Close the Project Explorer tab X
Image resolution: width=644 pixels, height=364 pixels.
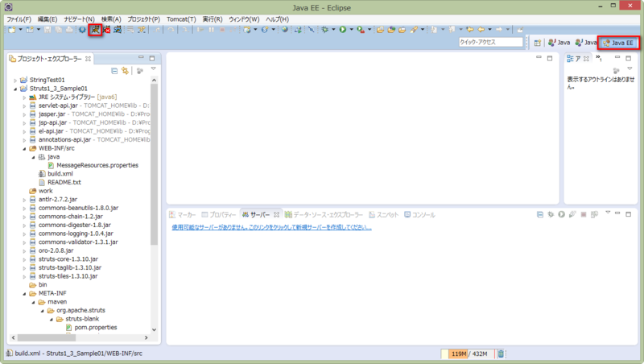click(88, 59)
